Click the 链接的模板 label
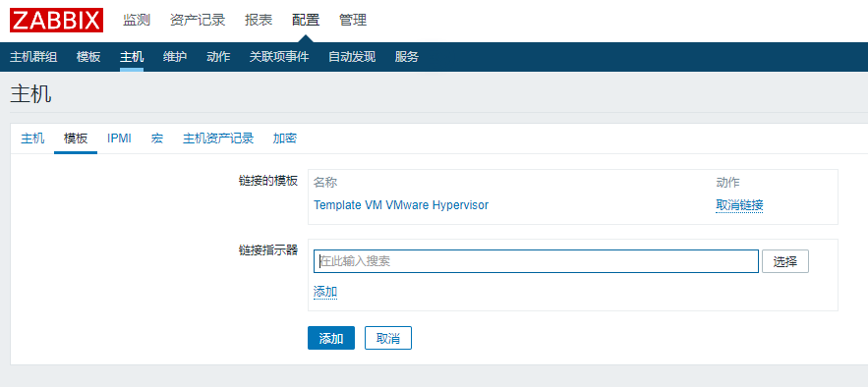Viewport: 868px width, 387px height. point(268,181)
